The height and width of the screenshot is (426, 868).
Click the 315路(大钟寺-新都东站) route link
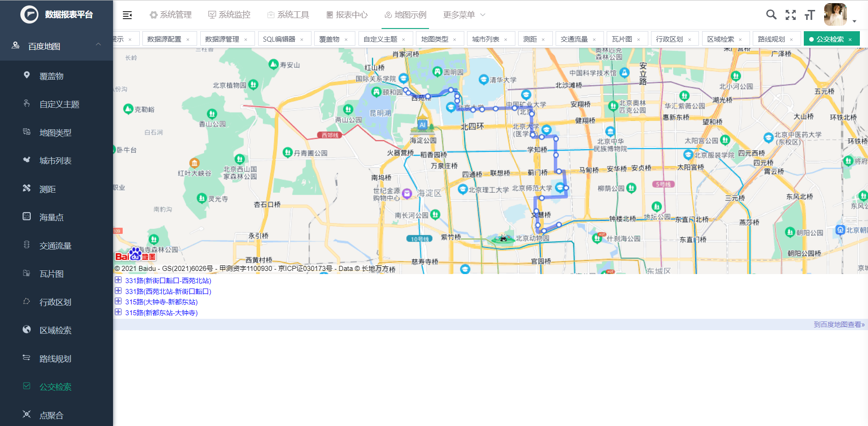pos(161,302)
